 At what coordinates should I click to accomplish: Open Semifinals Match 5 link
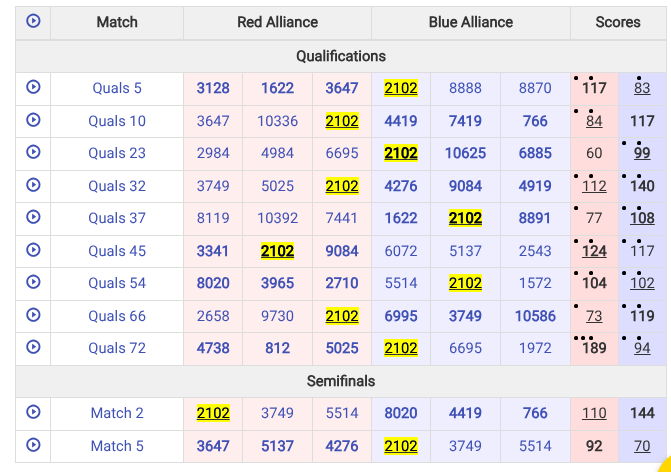117,446
